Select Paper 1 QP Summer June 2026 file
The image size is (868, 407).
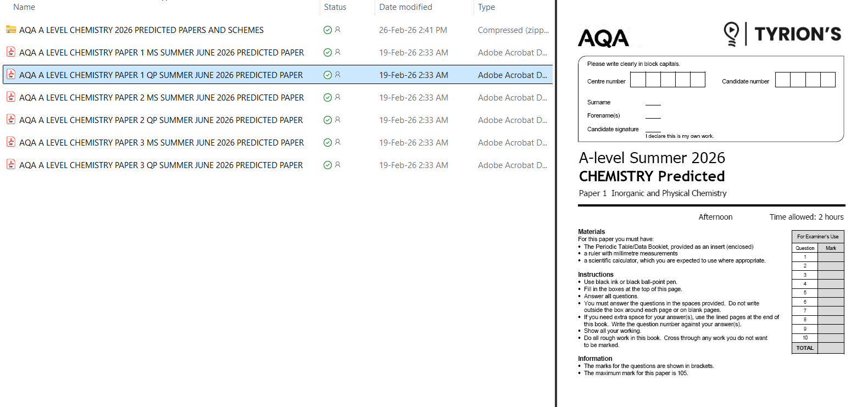tap(161, 75)
